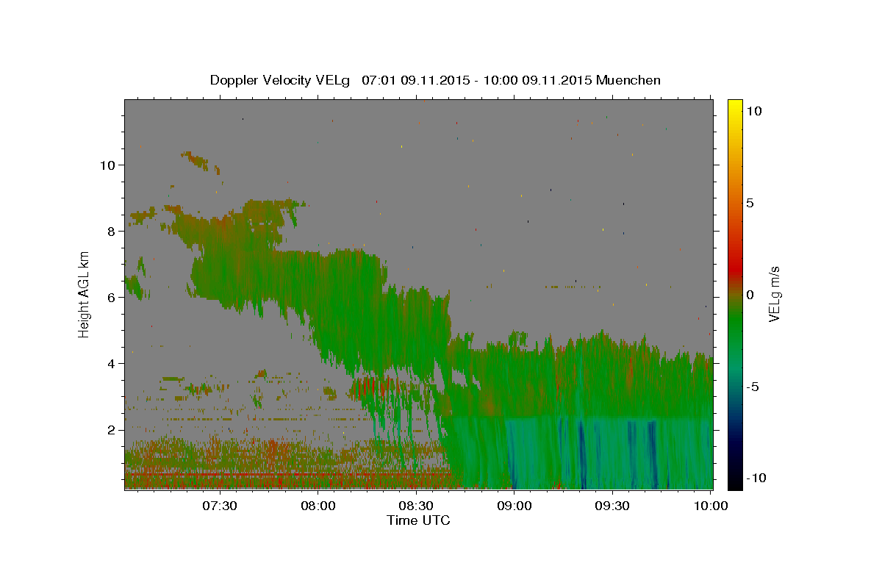Image resolution: width=882 pixels, height=588 pixels.
Task: Click the plot title 'Doppler Velocity VELg'
Action: tap(282, 80)
